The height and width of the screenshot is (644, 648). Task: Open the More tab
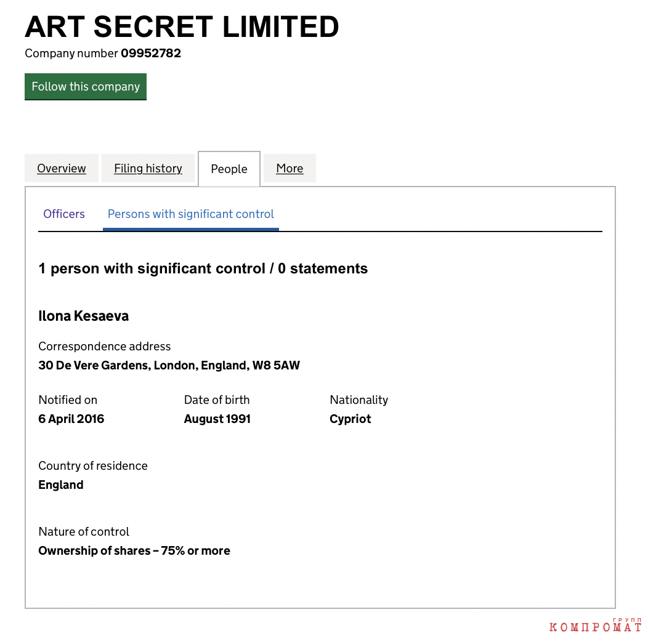pyautogui.click(x=290, y=168)
